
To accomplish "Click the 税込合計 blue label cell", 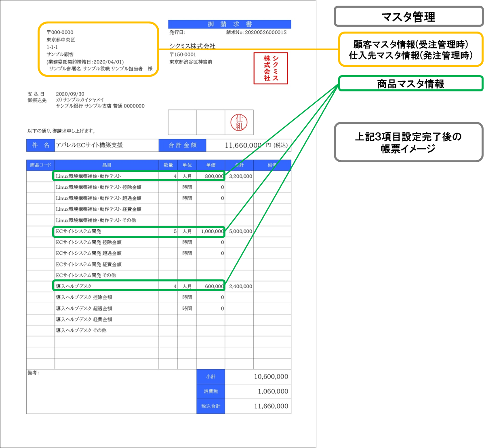I will [x=211, y=406].
